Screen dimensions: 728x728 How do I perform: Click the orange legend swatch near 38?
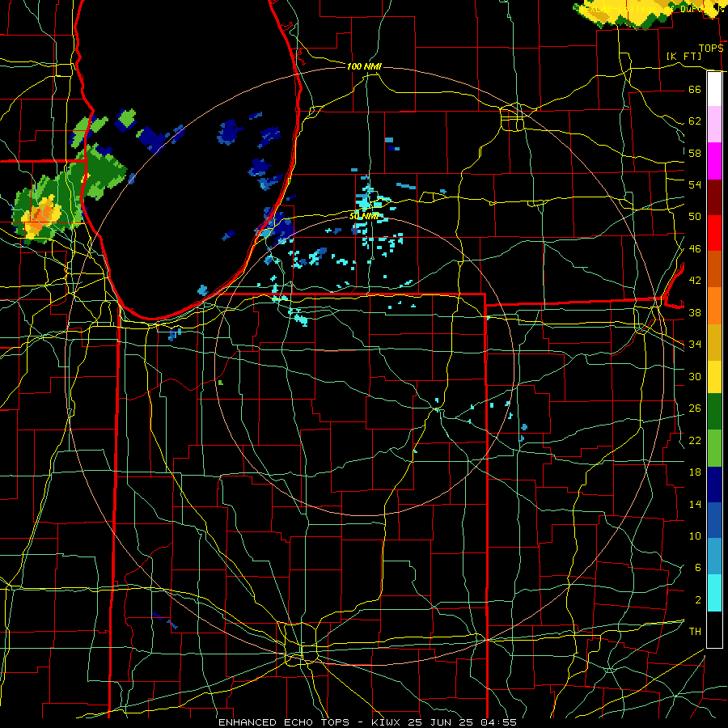point(714,306)
